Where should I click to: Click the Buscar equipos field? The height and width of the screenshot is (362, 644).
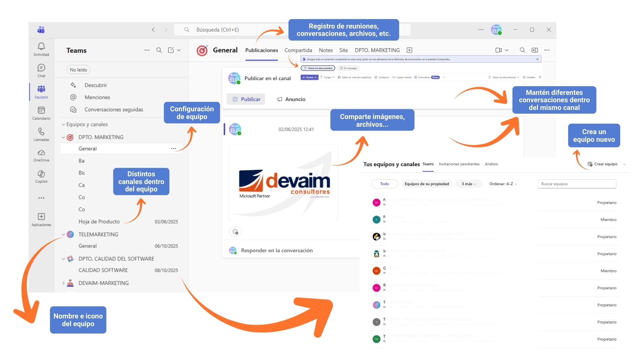point(577,184)
